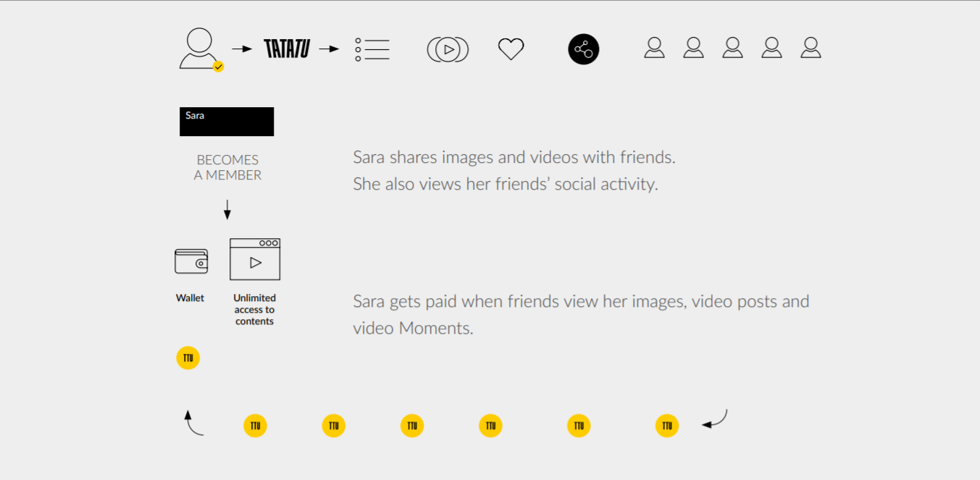Select the leftmost friend icon in the row of five

654,48
